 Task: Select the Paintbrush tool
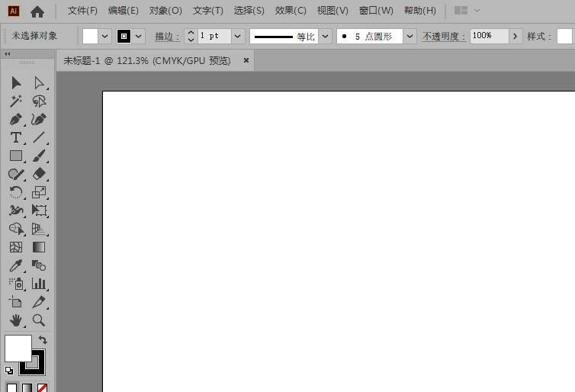pyautogui.click(x=39, y=156)
